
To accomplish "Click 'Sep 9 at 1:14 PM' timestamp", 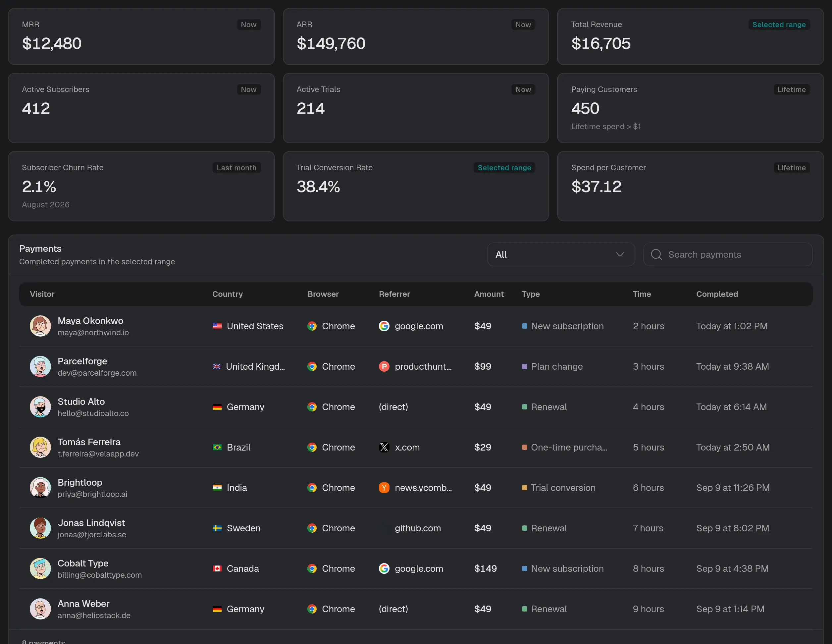I will tap(730, 609).
